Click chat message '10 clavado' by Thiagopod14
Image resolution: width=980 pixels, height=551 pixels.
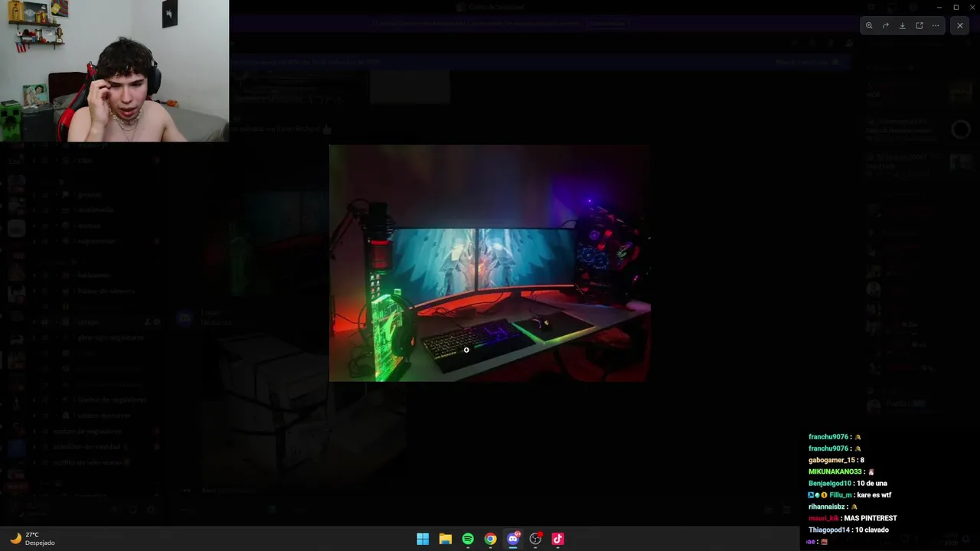(872, 530)
